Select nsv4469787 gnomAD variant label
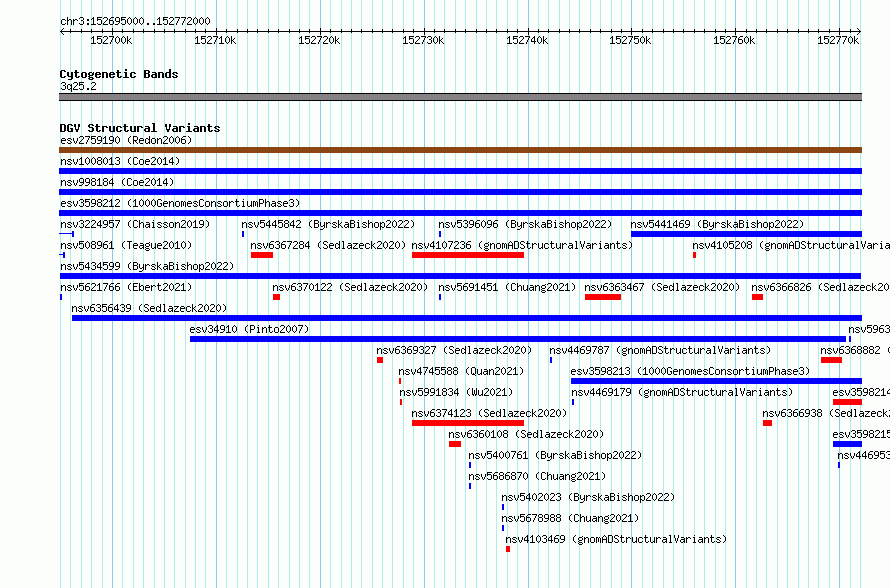Viewport: 890px width, 588px height. [x=660, y=350]
